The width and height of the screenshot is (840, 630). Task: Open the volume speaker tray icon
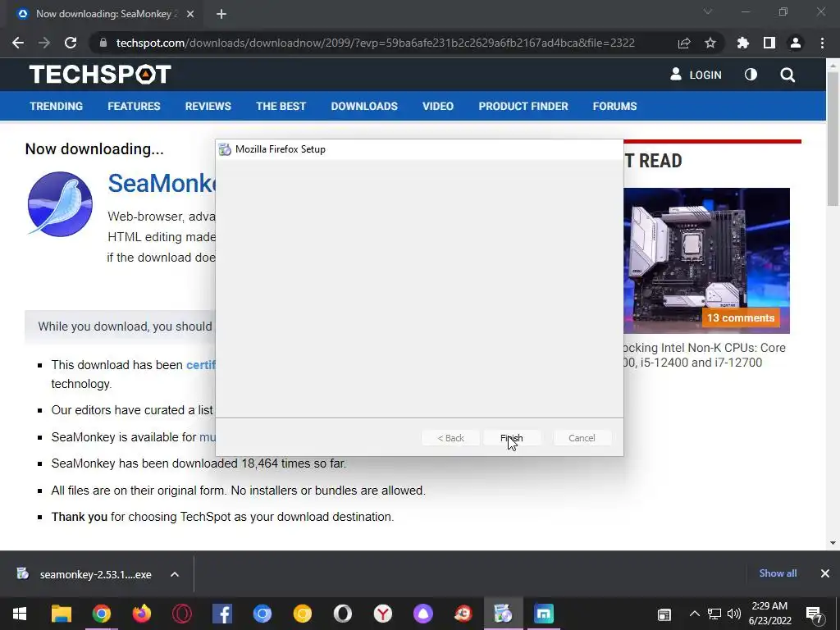(x=734, y=614)
